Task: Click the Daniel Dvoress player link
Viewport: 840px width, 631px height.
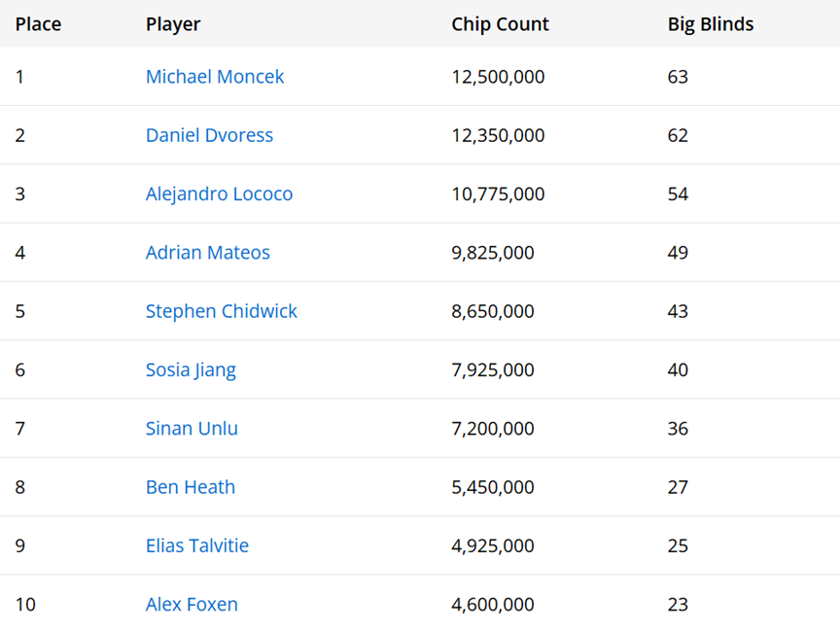Action: coord(209,135)
